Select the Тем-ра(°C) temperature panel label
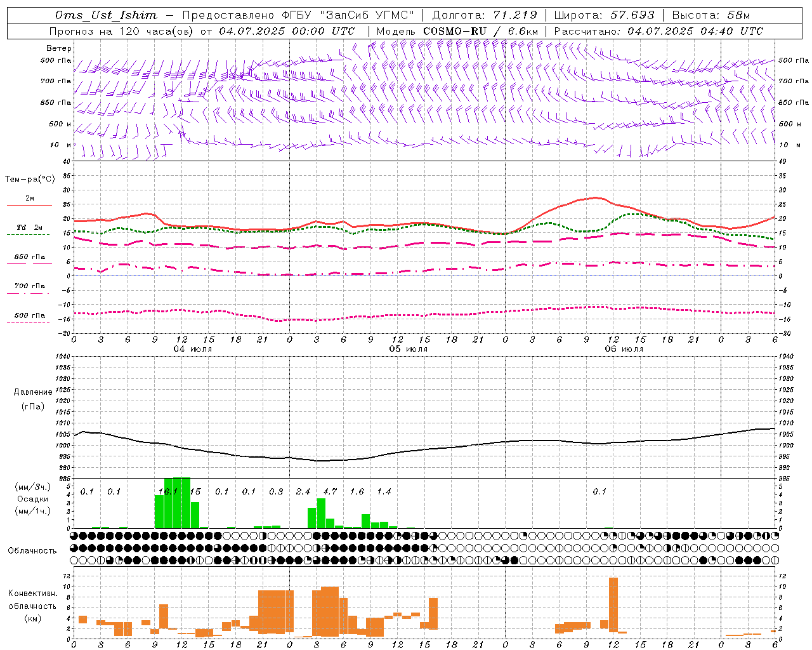This screenshot has height=650, width=812. (30, 180)
